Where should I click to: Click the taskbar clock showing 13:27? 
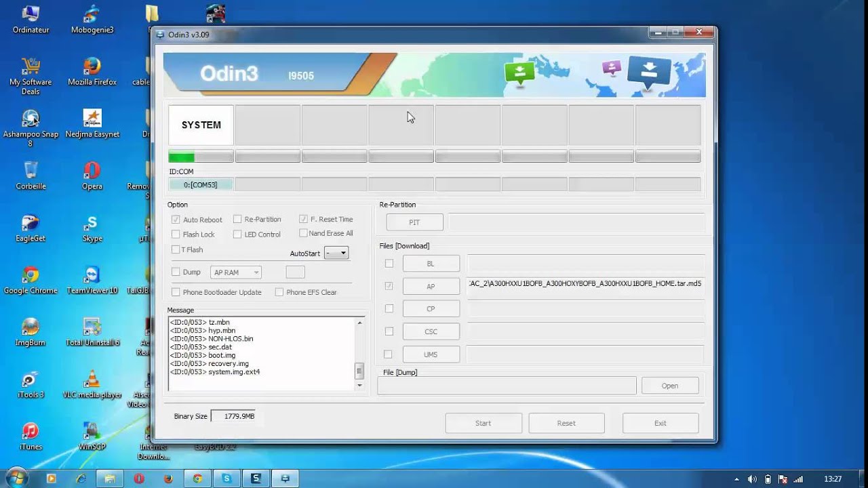tap(833, 479)
